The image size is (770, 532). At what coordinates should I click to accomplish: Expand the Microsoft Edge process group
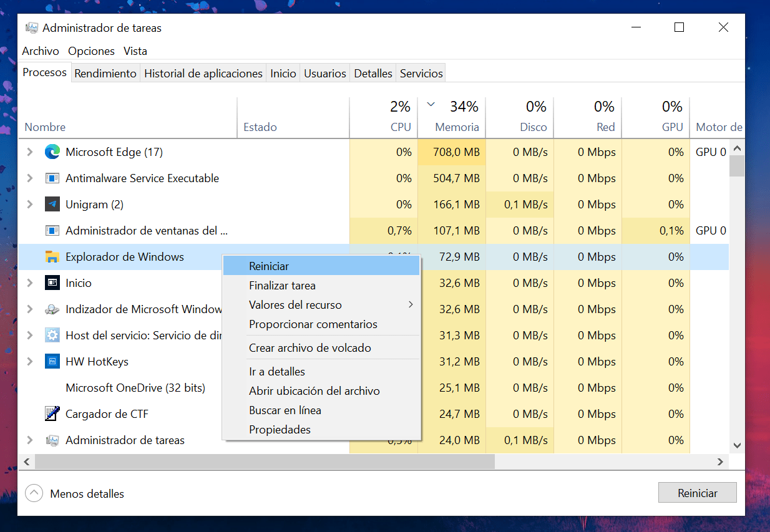(x=30, y=152)
